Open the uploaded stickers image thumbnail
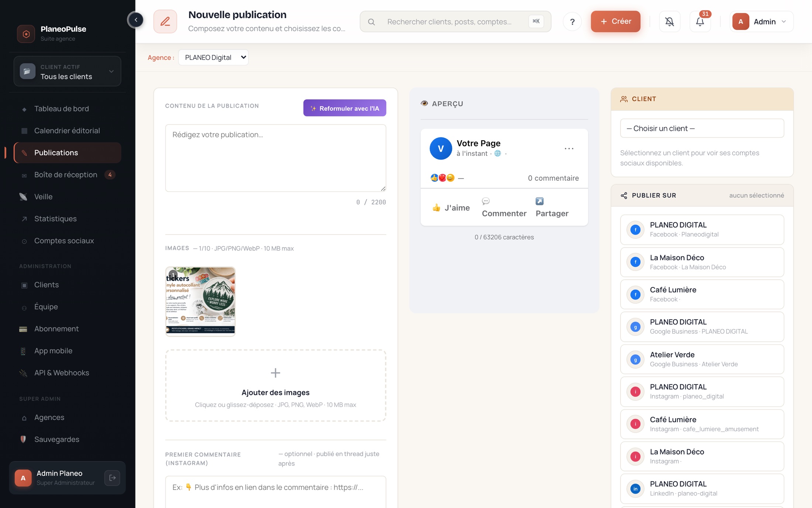The image size is (812, 508). (x=200, y=301)
